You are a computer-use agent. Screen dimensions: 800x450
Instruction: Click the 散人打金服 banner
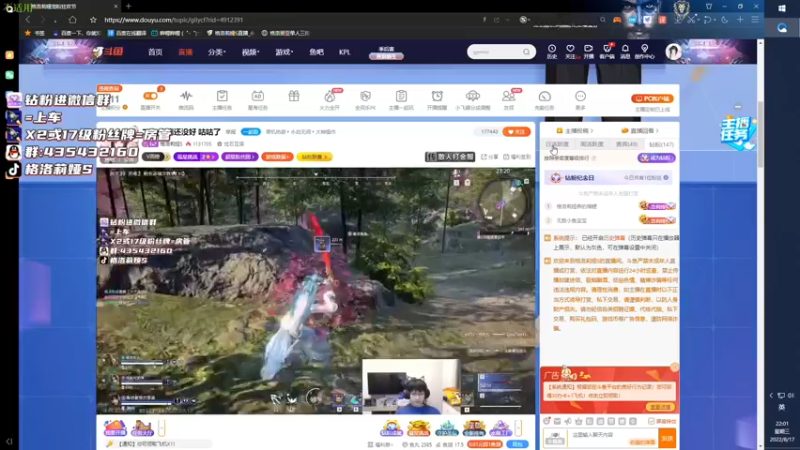(451, 157)
